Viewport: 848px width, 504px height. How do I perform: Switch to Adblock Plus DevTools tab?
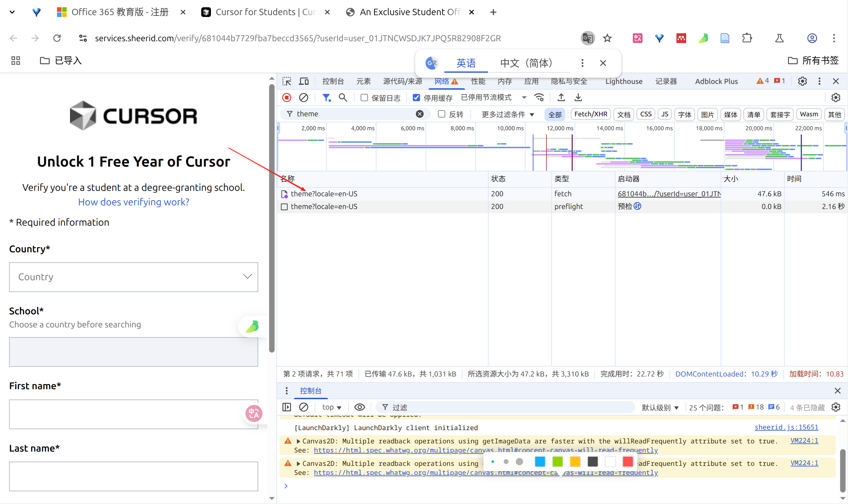point(716,81)
